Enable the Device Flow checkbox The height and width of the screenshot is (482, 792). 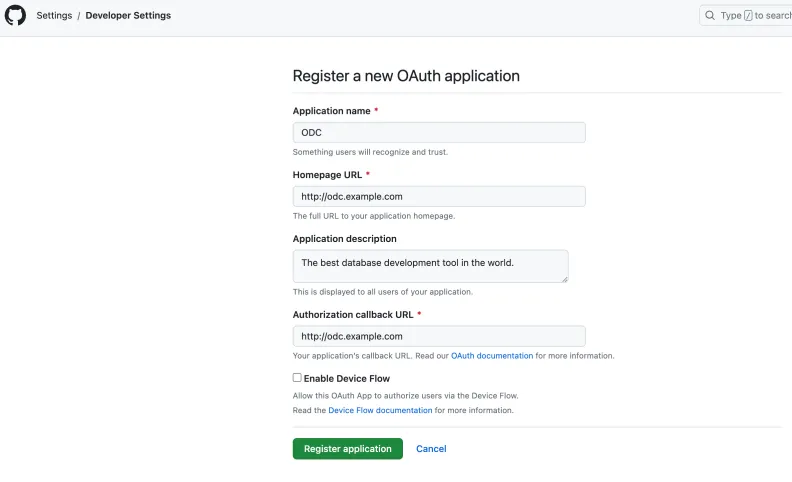[x=297, y=378]
